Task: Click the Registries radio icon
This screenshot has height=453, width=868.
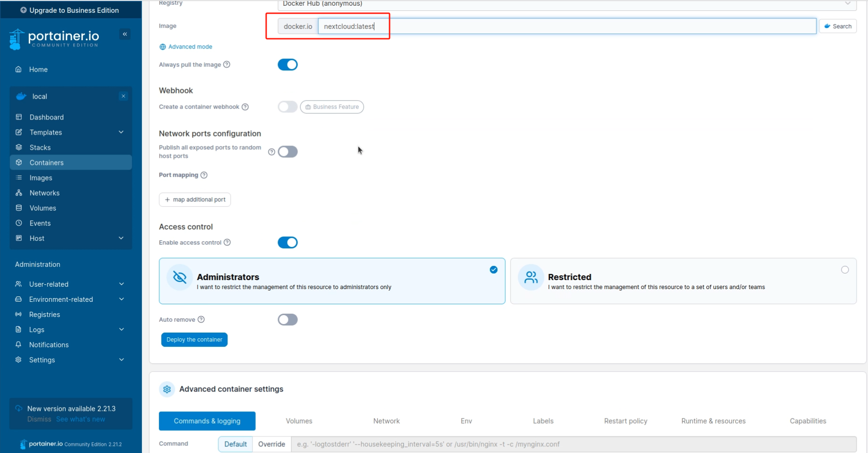Action: (18, 314)
